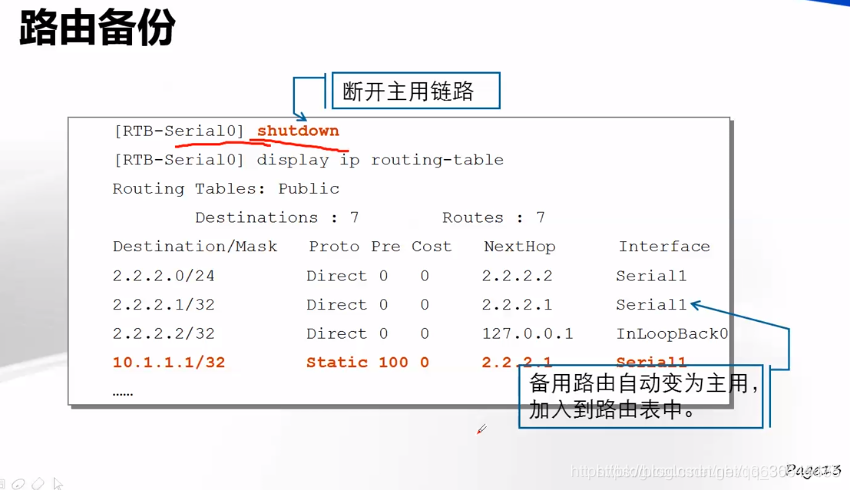Viewport: 850px width, 490px height.
Task: Choose the arrow pointer tool at bottom left
Action: click(58, 483)
